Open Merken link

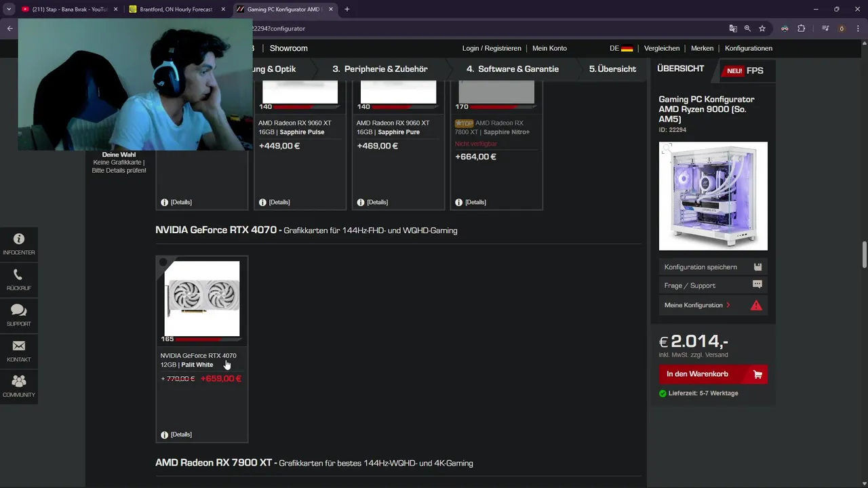[x=703, y=48]
